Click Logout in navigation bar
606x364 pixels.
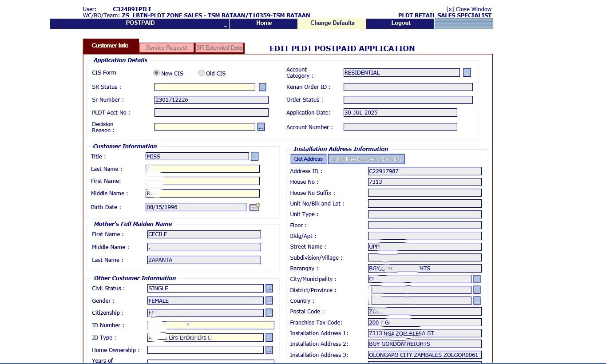[x=400, y=24]
